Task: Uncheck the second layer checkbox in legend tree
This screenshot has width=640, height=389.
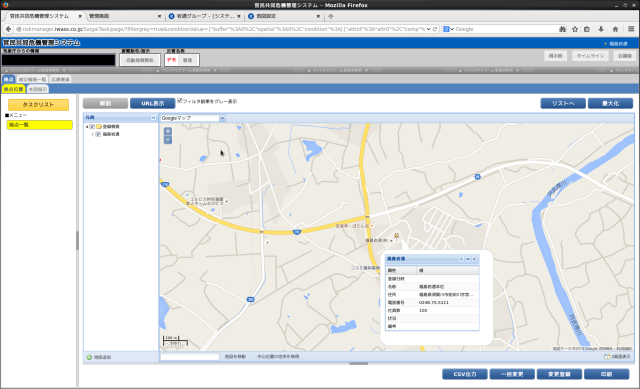Action: [98, 134]
